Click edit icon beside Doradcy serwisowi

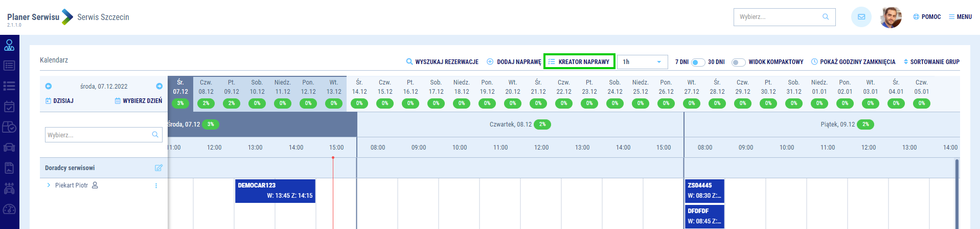pos(158,168)
